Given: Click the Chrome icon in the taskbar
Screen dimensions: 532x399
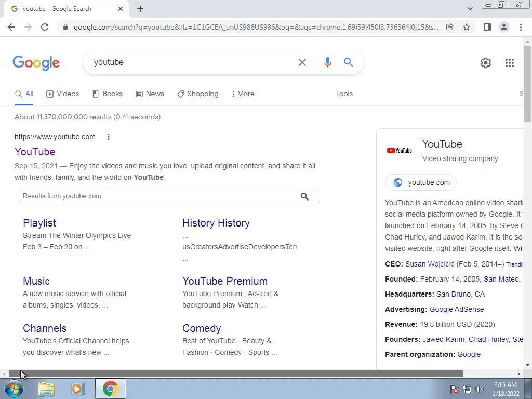Looking at the screenshot, I should [x=110, y=389].
